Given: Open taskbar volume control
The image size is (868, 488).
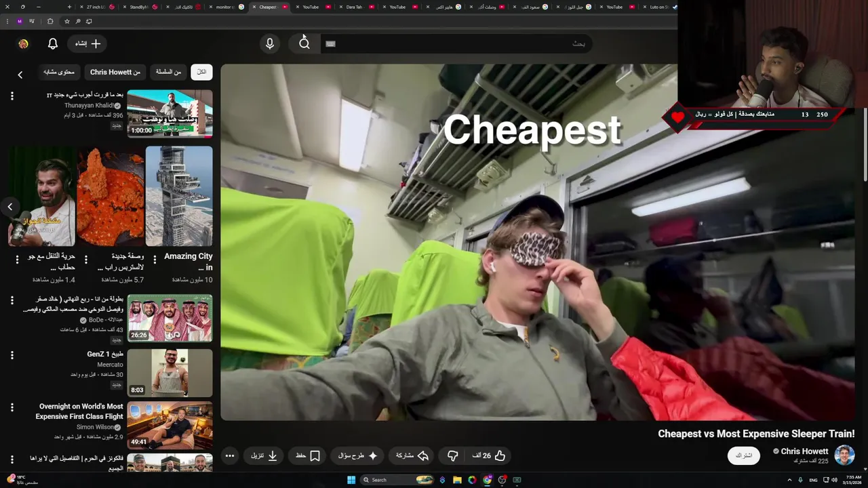Looking at the screenshot, I should [x=834, y=480].
